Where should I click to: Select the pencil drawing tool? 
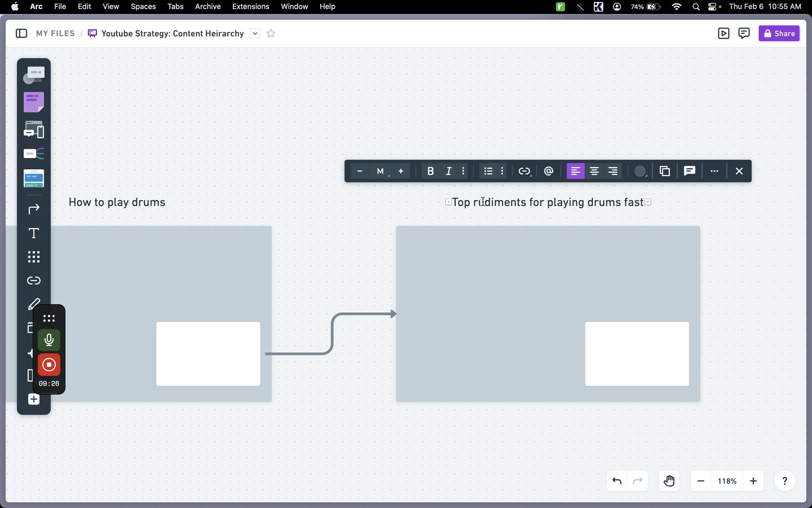(33, 304)
